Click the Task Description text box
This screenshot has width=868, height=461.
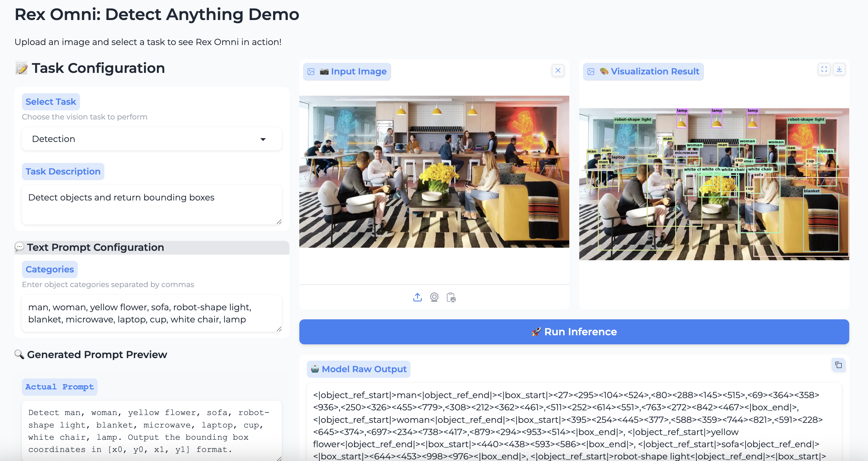[x=152, y=204]
